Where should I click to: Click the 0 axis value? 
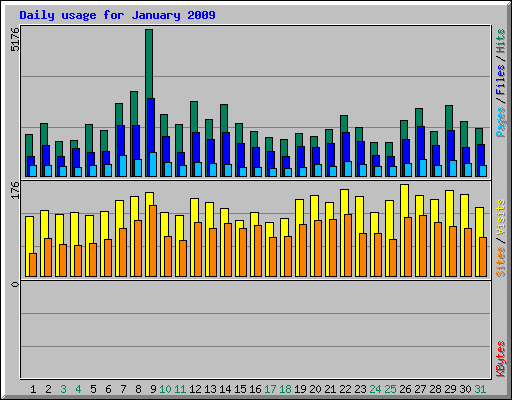[x=15, y=284]
